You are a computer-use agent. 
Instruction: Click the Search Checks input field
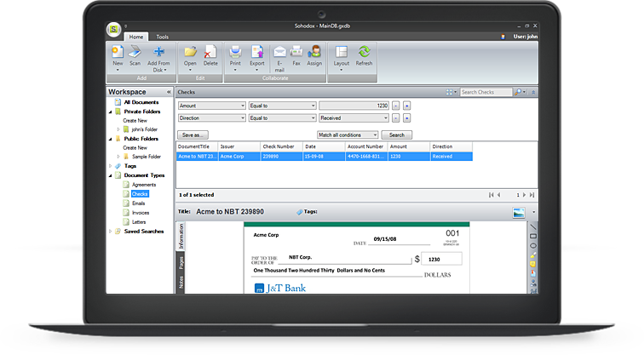(x=486, y=92)
